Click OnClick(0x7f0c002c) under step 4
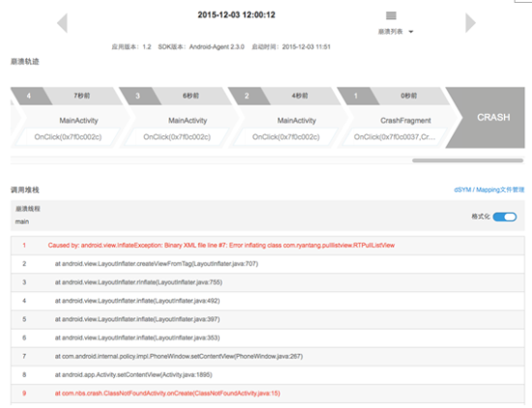 point(68,137)
